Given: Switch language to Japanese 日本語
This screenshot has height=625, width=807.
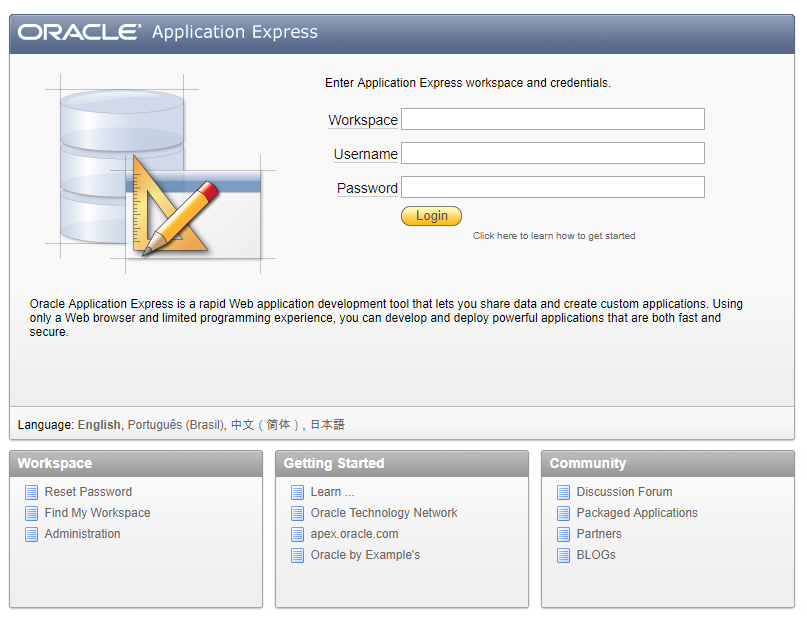Looking at the screenshot, I should (327, 425).
